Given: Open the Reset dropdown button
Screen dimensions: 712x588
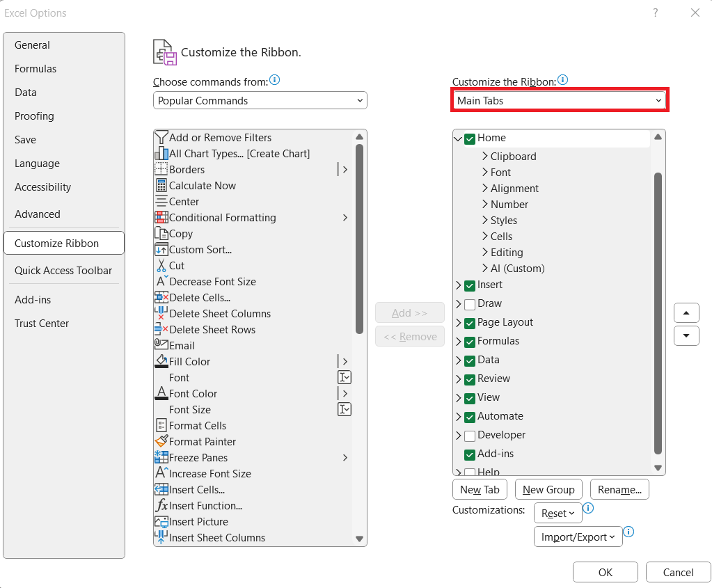Looking at the screenshot, I should click(x=558, y=513).
